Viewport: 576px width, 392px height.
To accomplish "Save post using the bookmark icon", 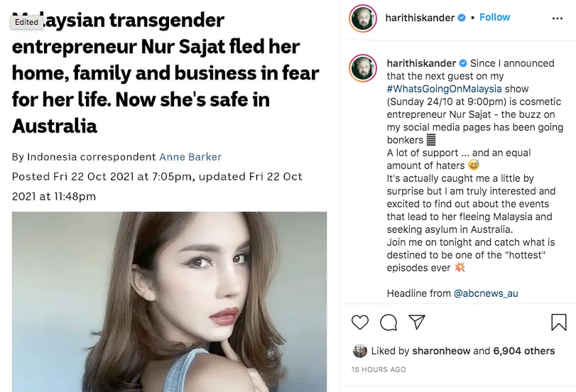I will point(559,322).
